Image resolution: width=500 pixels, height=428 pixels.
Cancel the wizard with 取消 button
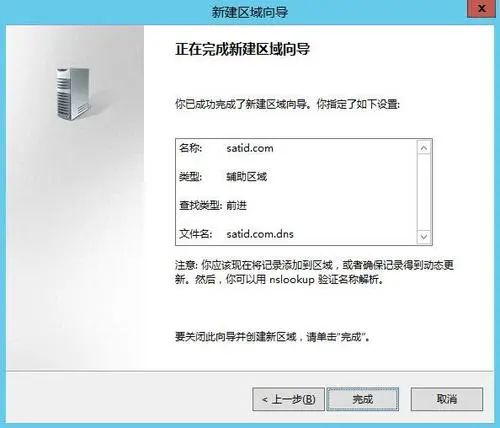coord(447,399)
